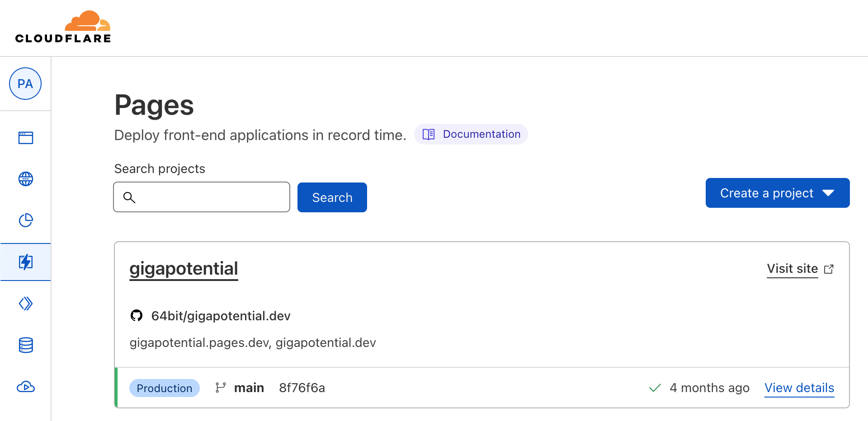Open the database storage sidebar icon
Screen dimensions: 868x421
(x=26, y=345)
